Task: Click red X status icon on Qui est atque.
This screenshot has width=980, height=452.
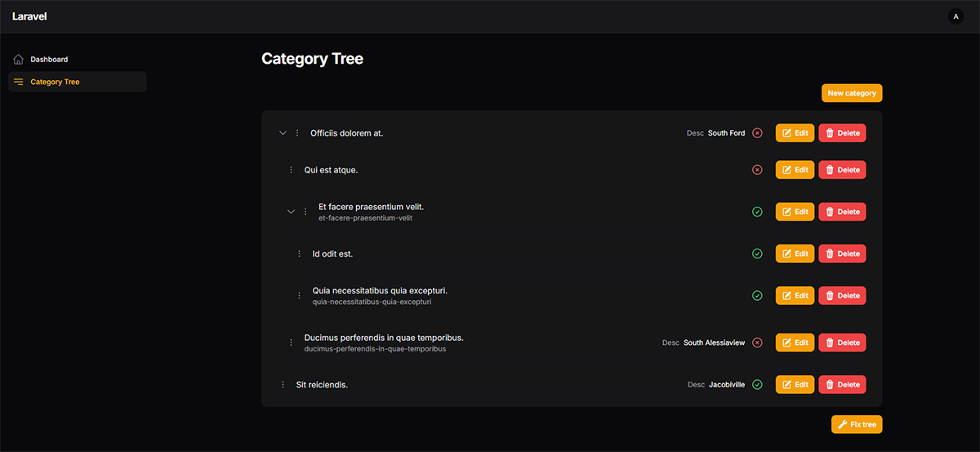Action: pyautogui.click(x=757, y=170)
